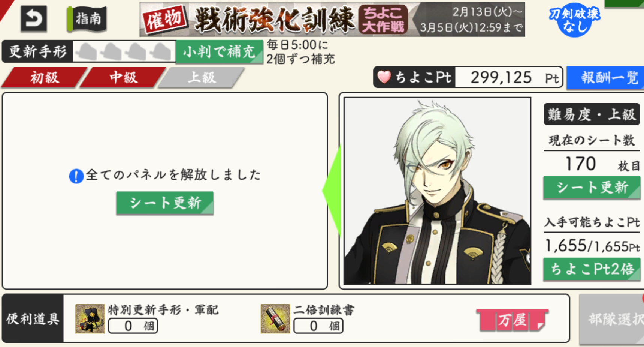The width and height of the screenshot is (644, 347).
Task: Select the 初級 difficulty tab
Action: coord(45,78)
